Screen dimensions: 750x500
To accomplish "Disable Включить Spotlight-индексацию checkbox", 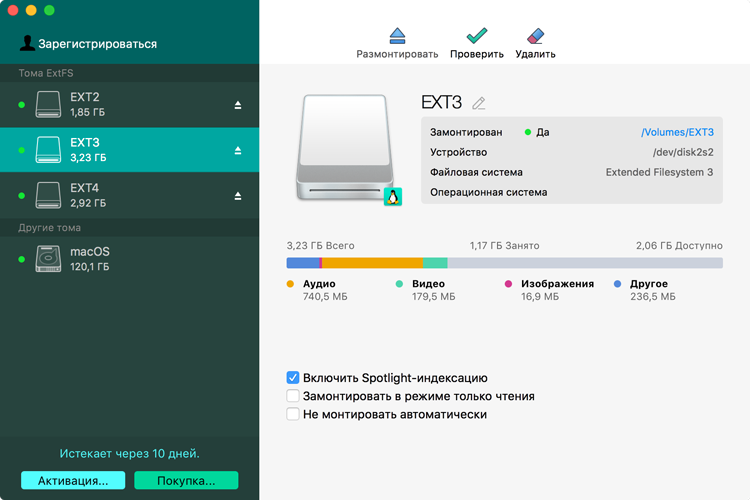I will pos(293,378).
